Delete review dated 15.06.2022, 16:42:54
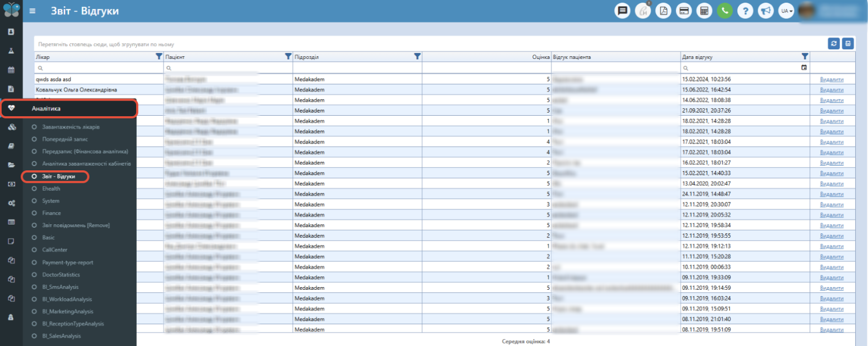Viewport: 868px width, 346px height. [832, 90]
